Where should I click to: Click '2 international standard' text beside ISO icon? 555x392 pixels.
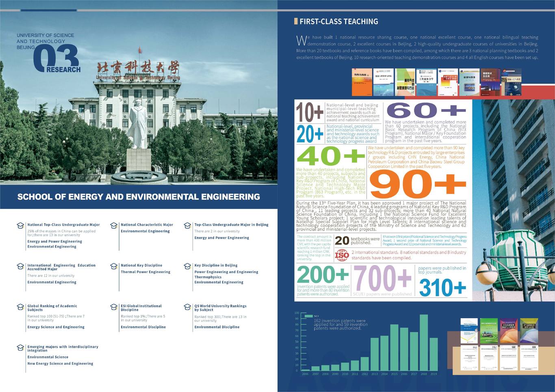[x=409, y=255]
